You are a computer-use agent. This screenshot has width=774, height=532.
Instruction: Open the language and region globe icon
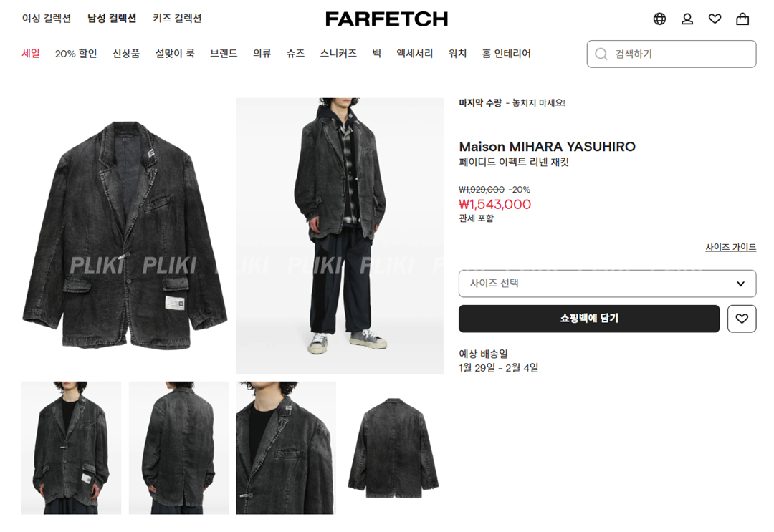[659, 19]
